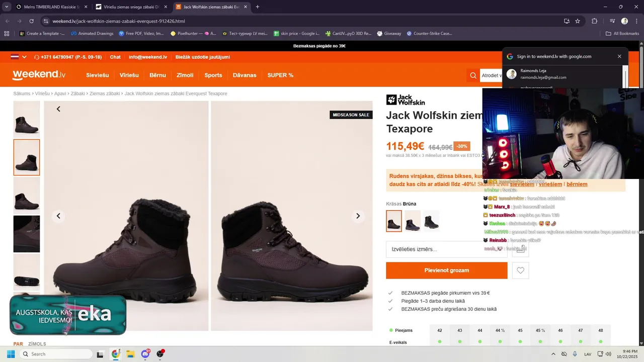Click the info@weekend.lv email link
The height and width of the screenshot is (362, 644).
pos(148,57)
